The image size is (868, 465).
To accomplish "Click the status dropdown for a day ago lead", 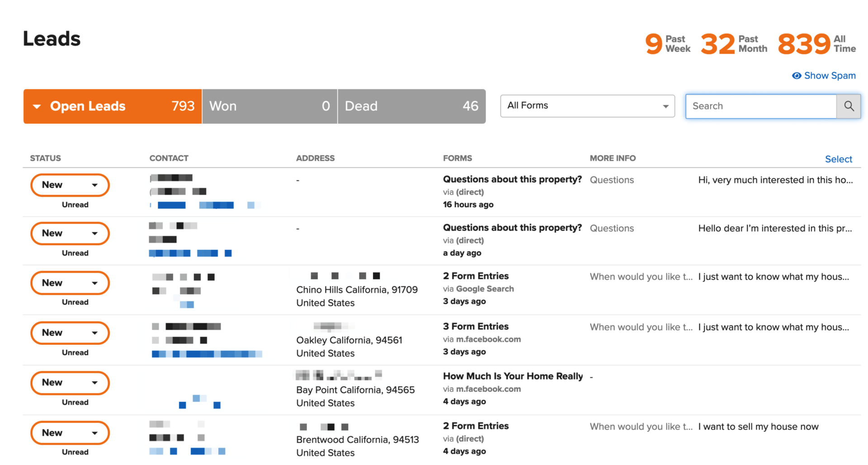I will pyautogui.click(x=70, y=234).
